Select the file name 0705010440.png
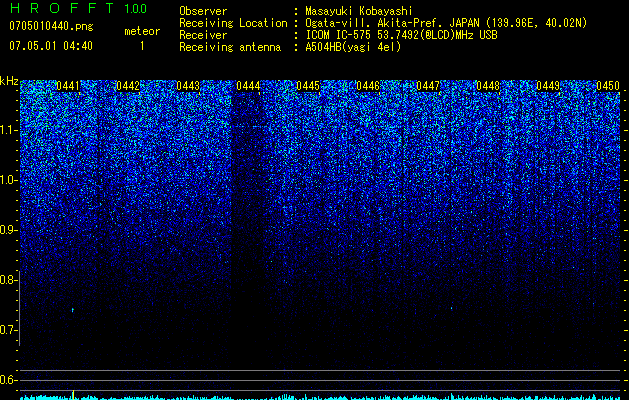 pyautogui.click(x=51, y=26)
